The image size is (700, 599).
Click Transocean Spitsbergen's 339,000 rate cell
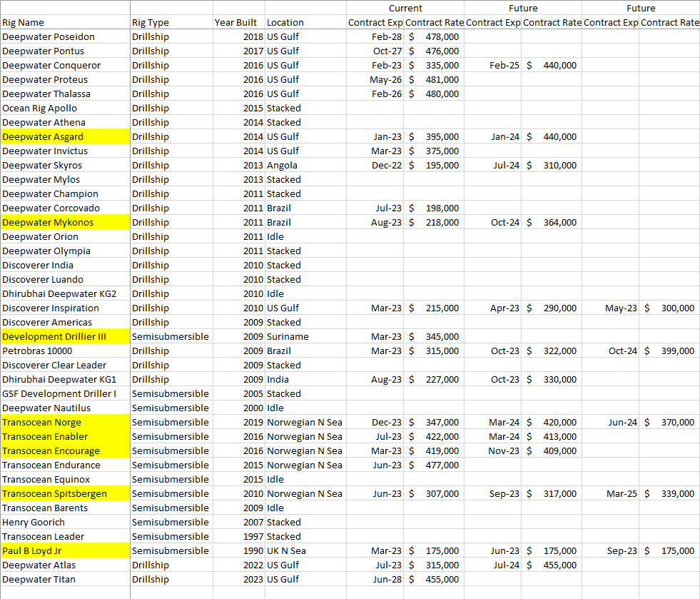pyautogui.click(x=669, y=494)
